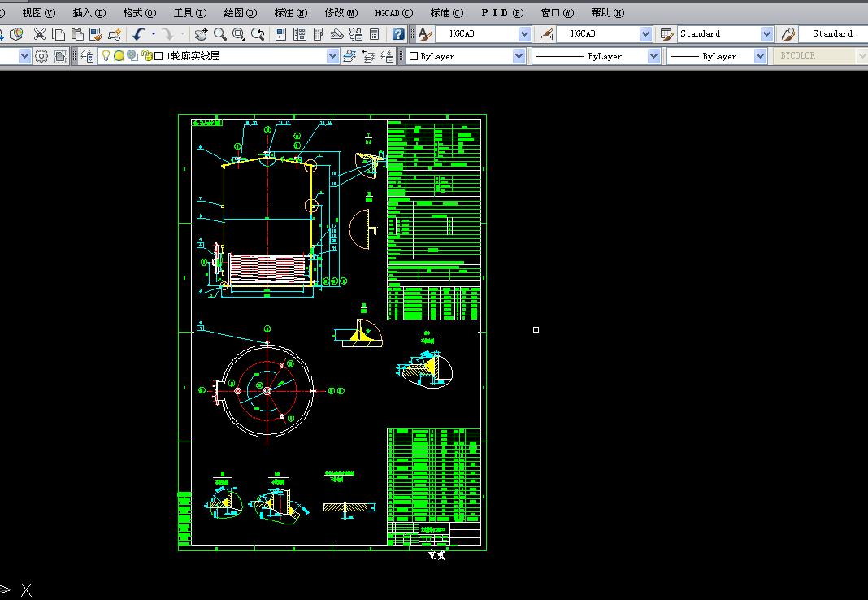Click the Standard multileader style field
Viewport: 868px width, 600px height.
832,34
